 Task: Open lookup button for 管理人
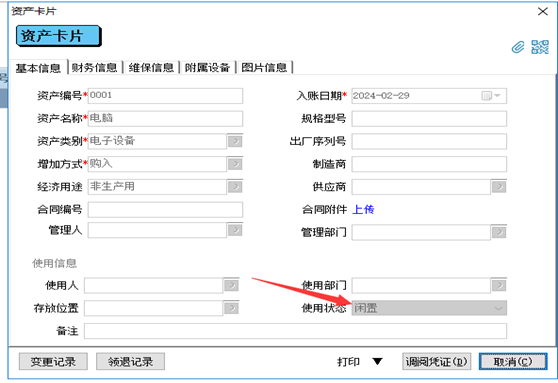click(235, 230)
